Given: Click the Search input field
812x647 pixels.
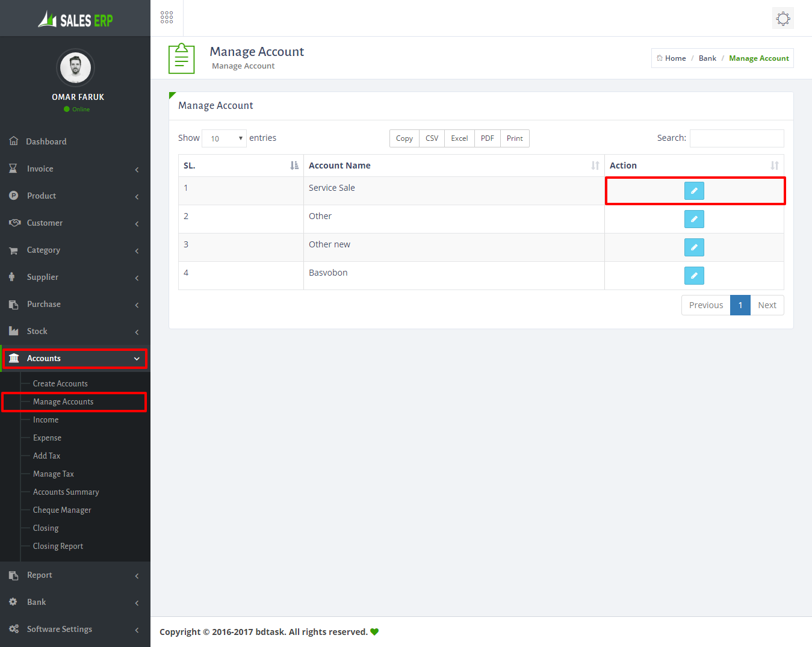Looking at the screenshot, I should point(736,138).
